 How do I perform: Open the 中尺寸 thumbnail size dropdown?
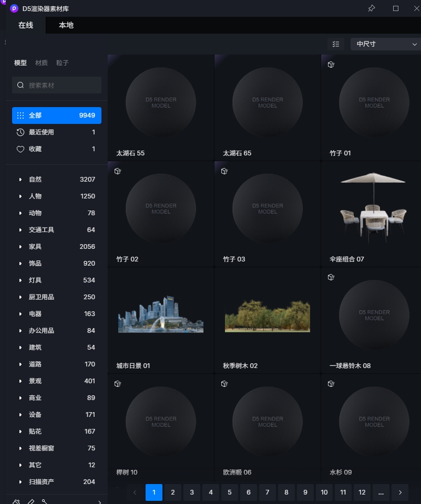(385, 44)
